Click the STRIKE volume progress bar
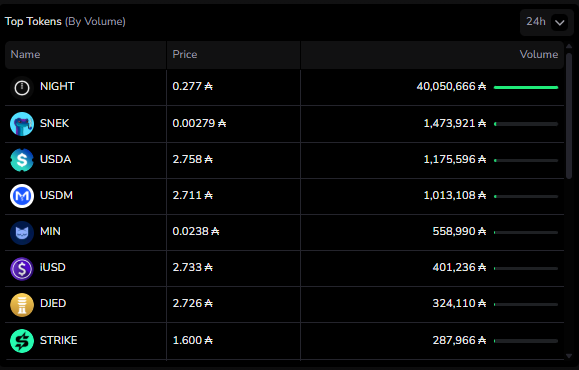The image size is (579, 370). 526,341
